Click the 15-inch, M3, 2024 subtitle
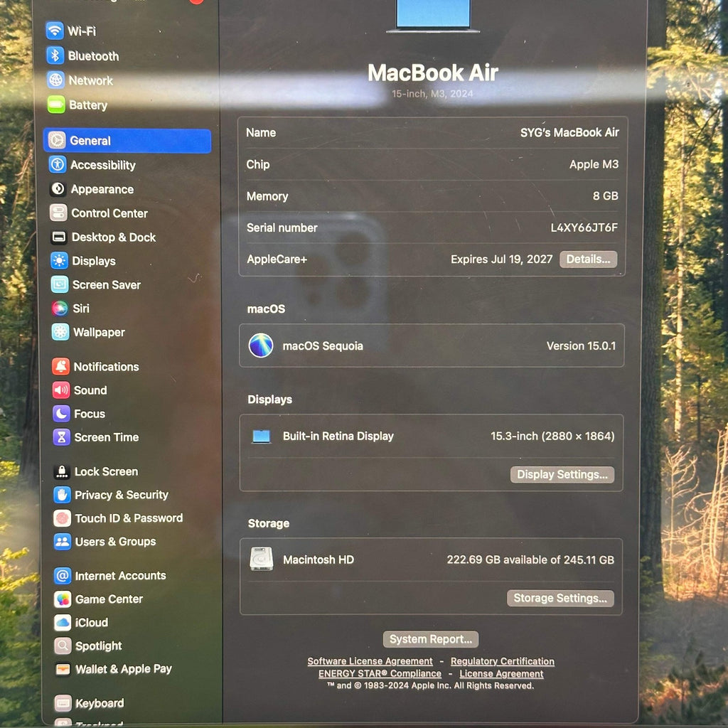The height and width of the screenshot is (728, 728). (x=432, y=94)
